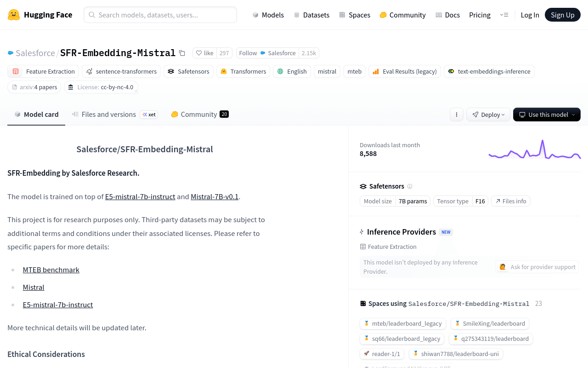Click the mteb tag

(x=354, y=71)
